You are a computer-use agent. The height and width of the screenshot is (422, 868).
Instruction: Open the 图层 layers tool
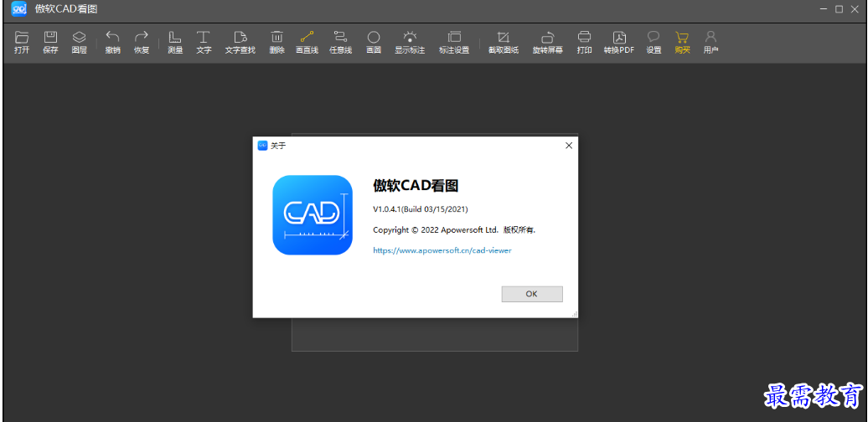pyautogui.click(x=79, y=43)
